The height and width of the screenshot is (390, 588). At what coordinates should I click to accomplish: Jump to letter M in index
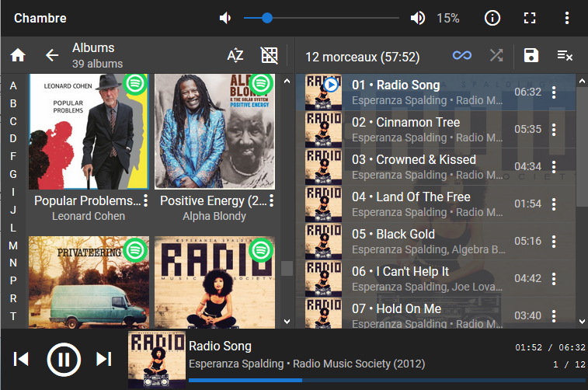click(13, 245)
